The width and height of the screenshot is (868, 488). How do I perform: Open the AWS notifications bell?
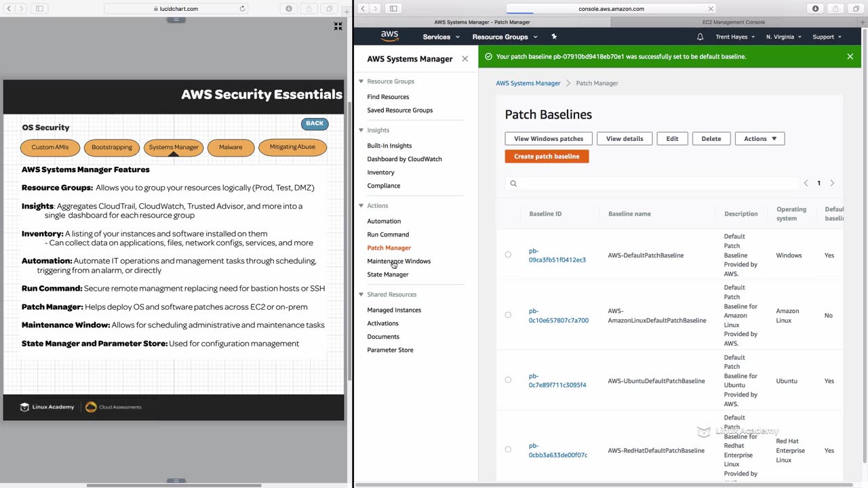[x=700, y=37]
